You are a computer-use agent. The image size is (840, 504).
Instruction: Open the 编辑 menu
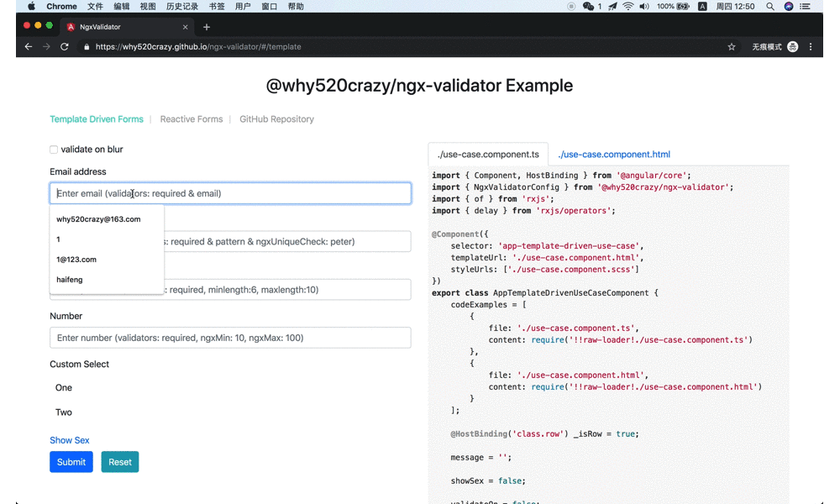tap(122, 7)
